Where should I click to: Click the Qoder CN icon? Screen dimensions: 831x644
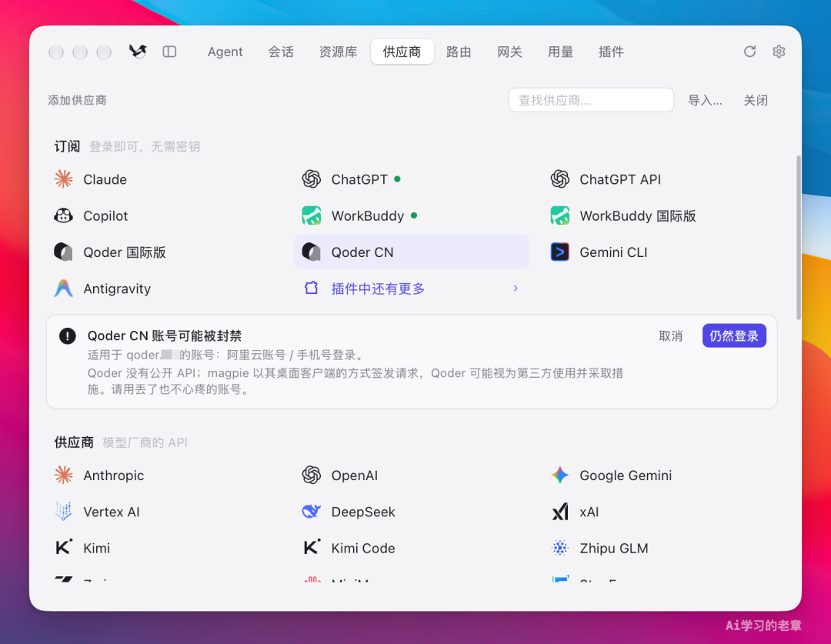coord(312,252)
